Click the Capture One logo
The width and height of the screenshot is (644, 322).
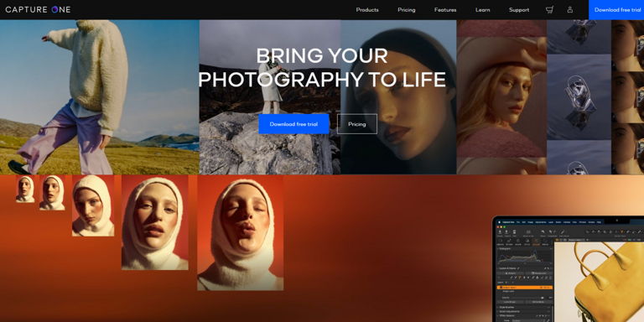point(38,10)
